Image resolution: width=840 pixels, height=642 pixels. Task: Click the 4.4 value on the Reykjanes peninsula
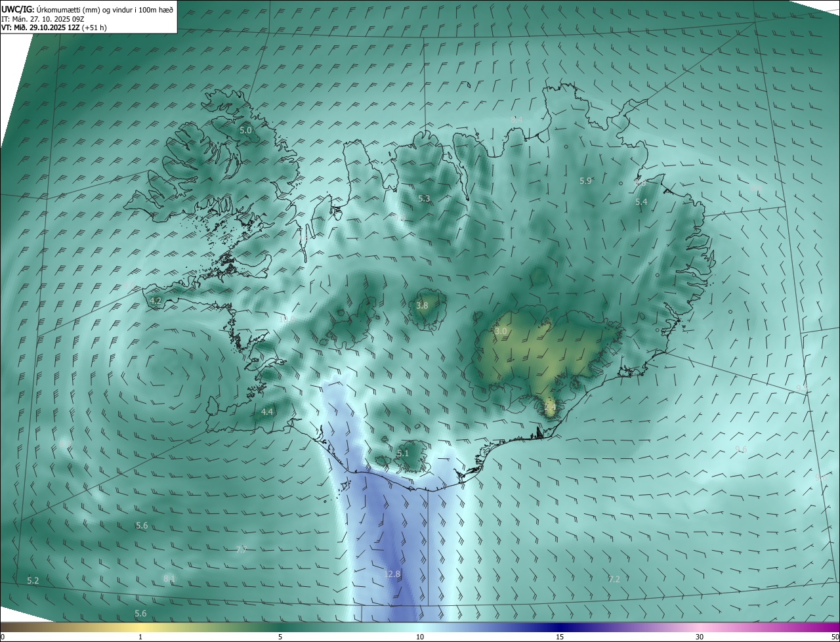[266, 412]
